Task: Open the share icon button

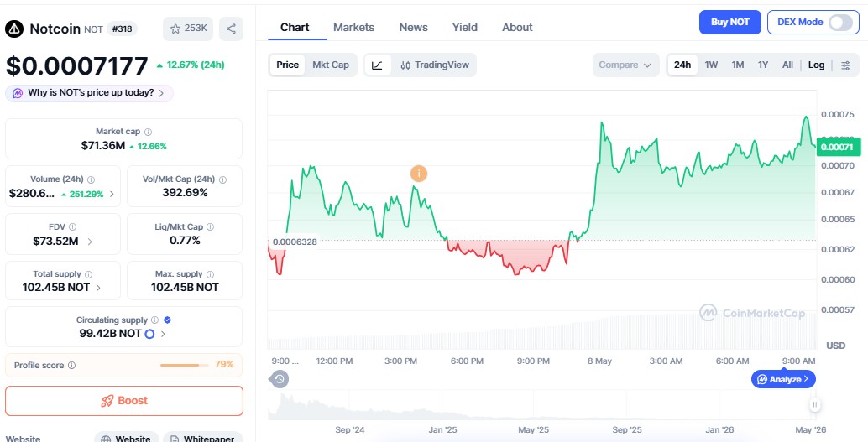Action: 232,29
